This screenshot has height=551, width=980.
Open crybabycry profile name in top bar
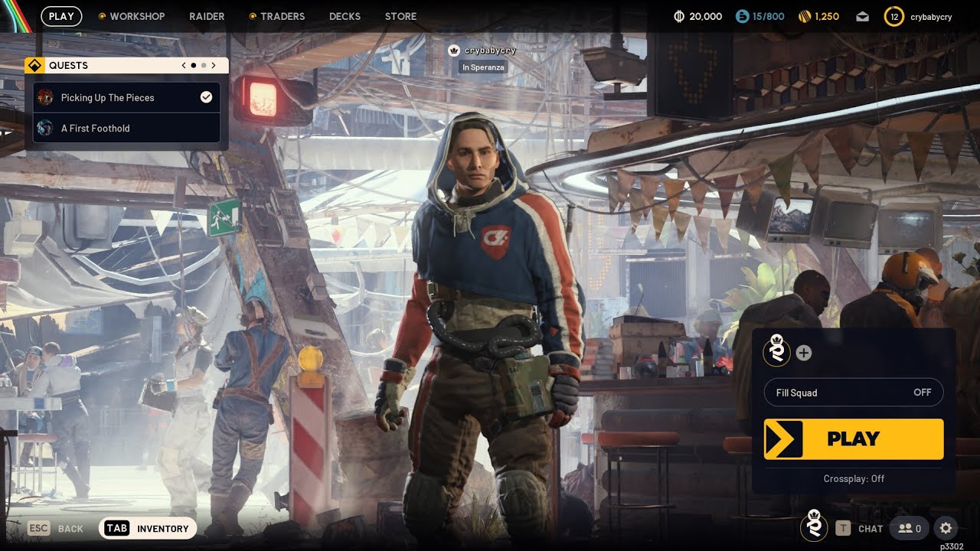click(931, 17)
